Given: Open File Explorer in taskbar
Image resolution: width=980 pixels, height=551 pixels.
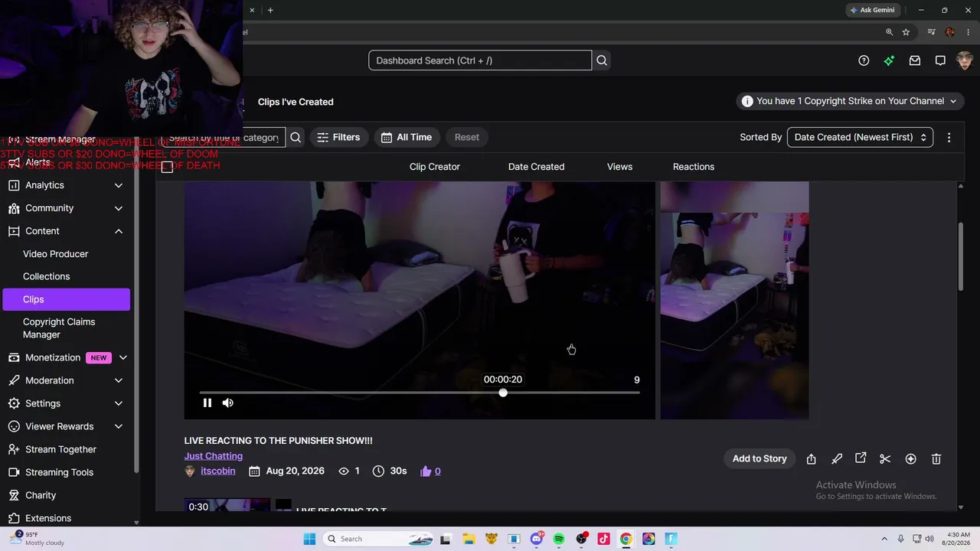Looking at the screenshot, I should [x=469, y=539].
